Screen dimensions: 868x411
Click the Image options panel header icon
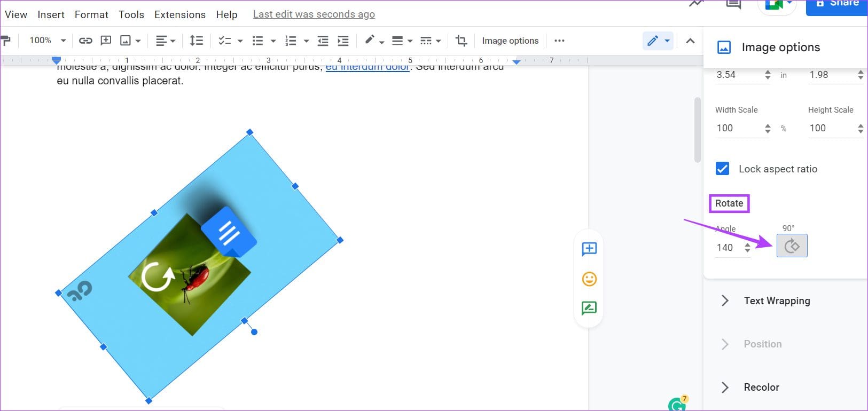[724, 47]
